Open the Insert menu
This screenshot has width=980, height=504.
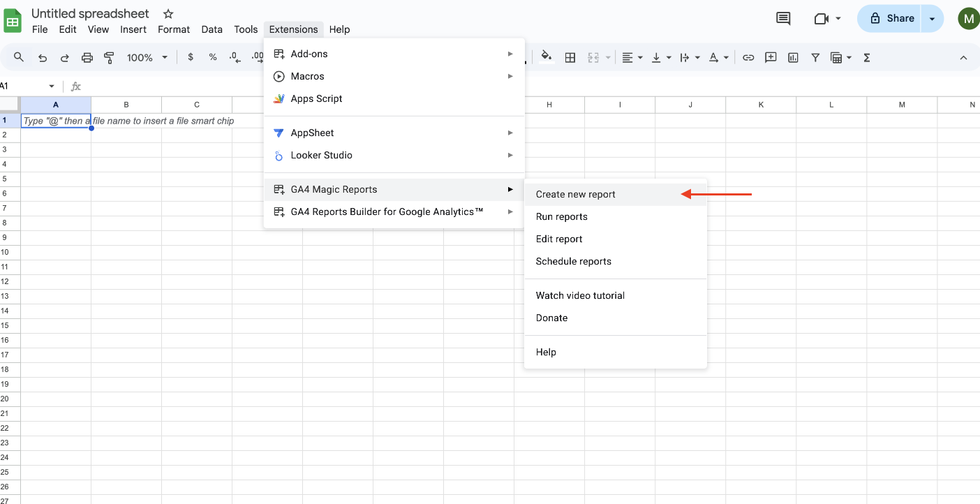(x=133, y=29)
